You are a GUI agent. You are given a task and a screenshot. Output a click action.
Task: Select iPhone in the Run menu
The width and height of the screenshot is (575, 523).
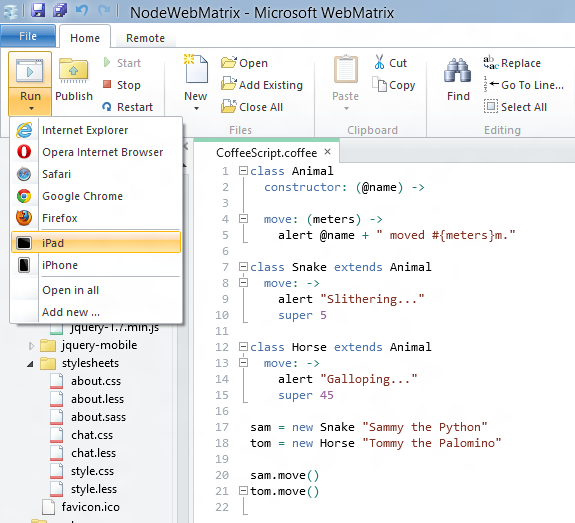[x=96, y=265]
